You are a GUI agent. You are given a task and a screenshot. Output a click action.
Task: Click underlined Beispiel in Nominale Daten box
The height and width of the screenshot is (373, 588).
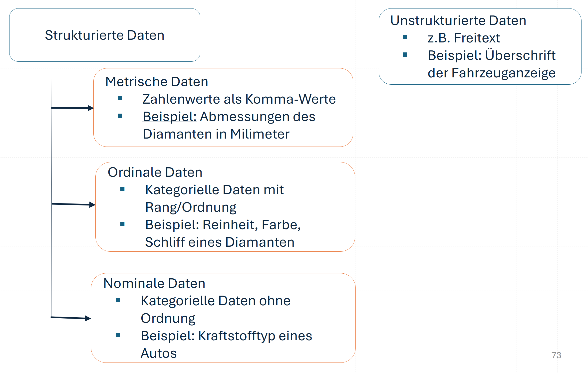168,336
